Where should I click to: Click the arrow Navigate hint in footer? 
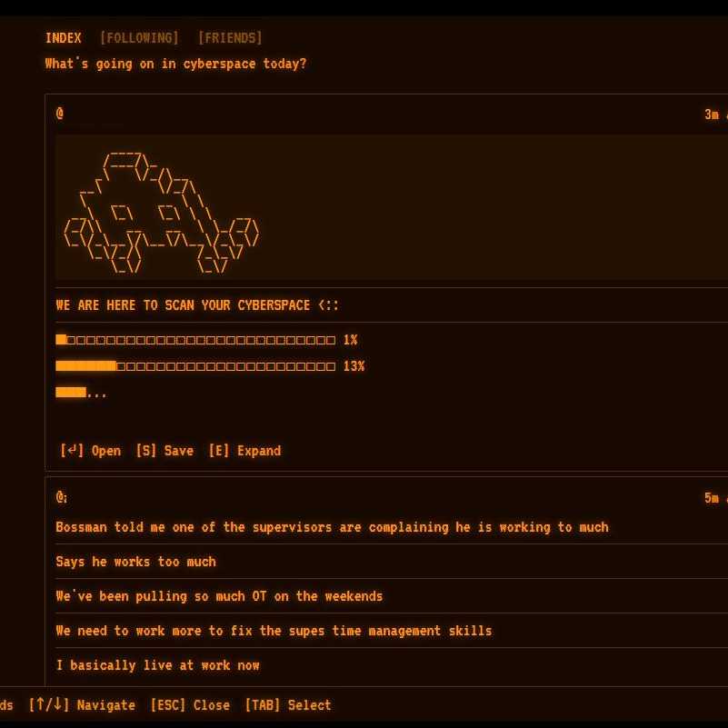pos(82,705)
